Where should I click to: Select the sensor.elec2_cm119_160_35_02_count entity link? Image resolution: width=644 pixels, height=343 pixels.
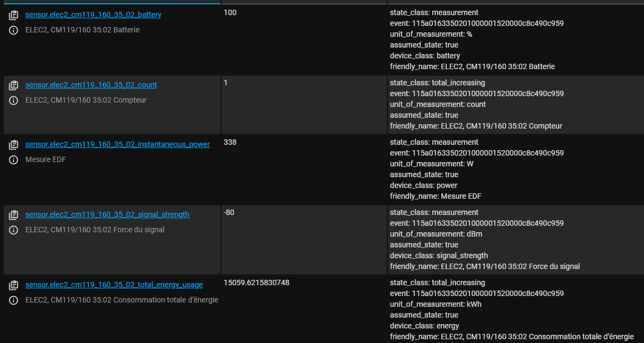tap(91, 85)
